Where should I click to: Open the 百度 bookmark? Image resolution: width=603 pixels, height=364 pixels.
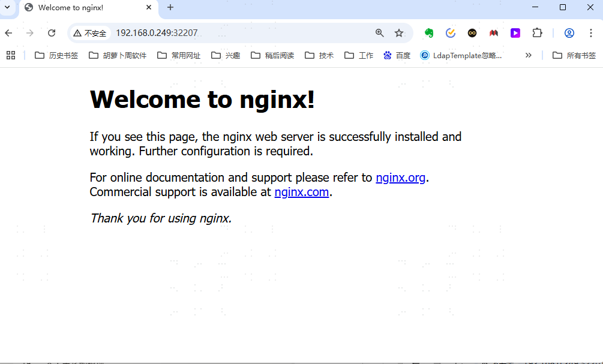(397, 55)
